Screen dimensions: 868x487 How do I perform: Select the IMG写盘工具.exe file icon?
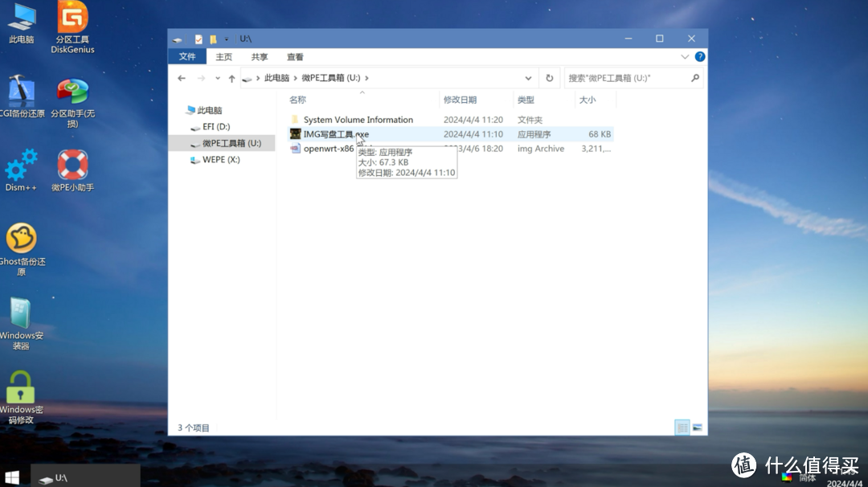point(295,134)
